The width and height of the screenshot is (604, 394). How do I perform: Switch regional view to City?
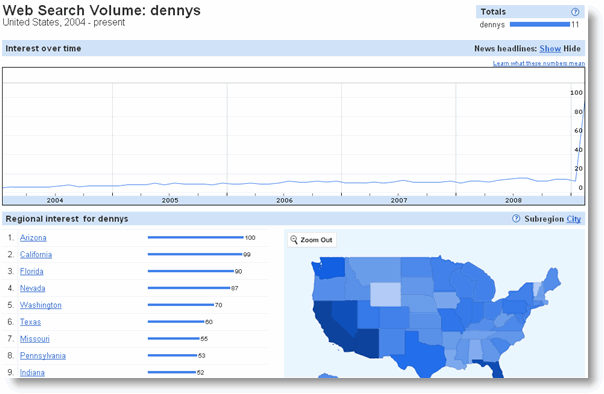tap(573, 219)
